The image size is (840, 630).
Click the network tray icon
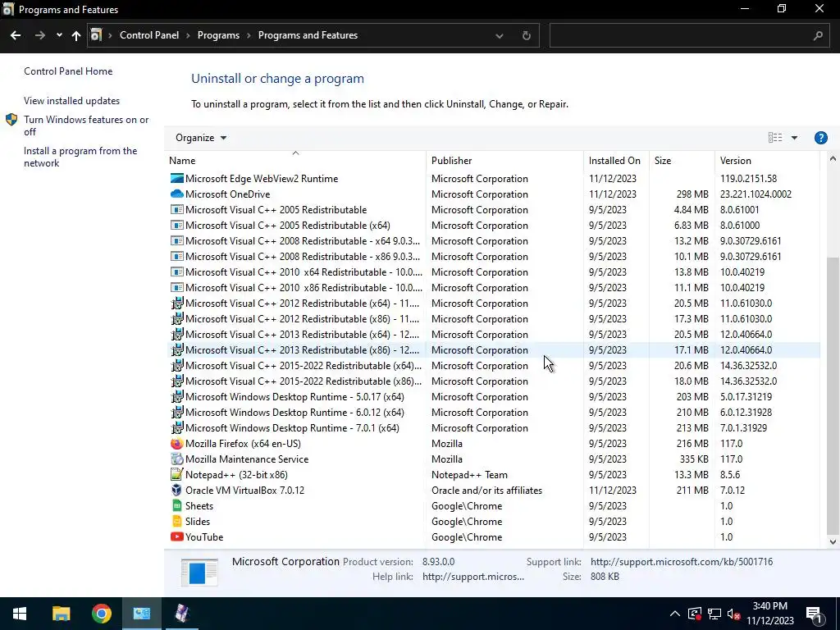point(714,614)
